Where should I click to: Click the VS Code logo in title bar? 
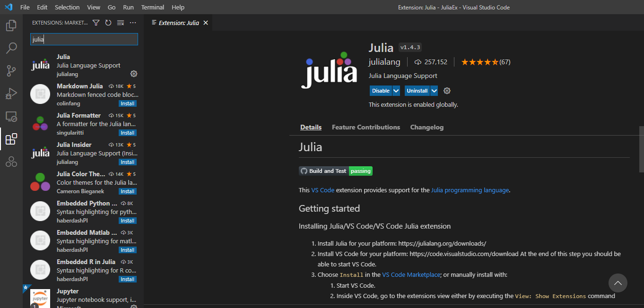(x=9, y=7)
